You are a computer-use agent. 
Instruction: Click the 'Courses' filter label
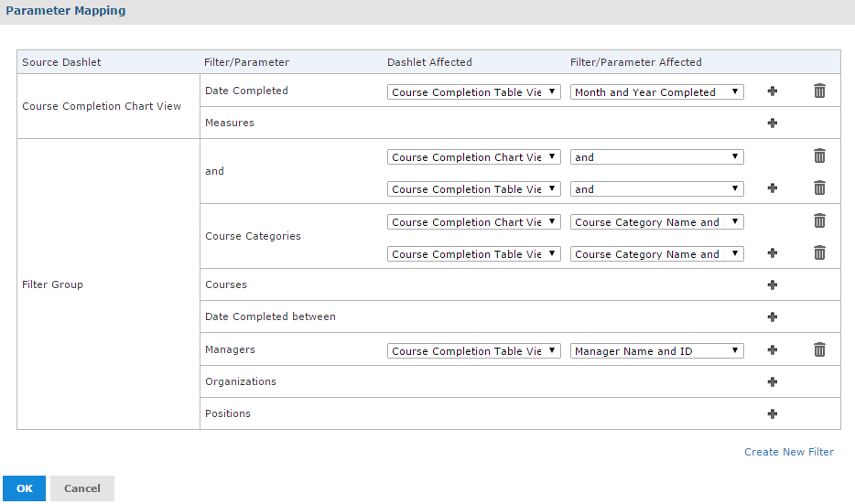(226, 284)
